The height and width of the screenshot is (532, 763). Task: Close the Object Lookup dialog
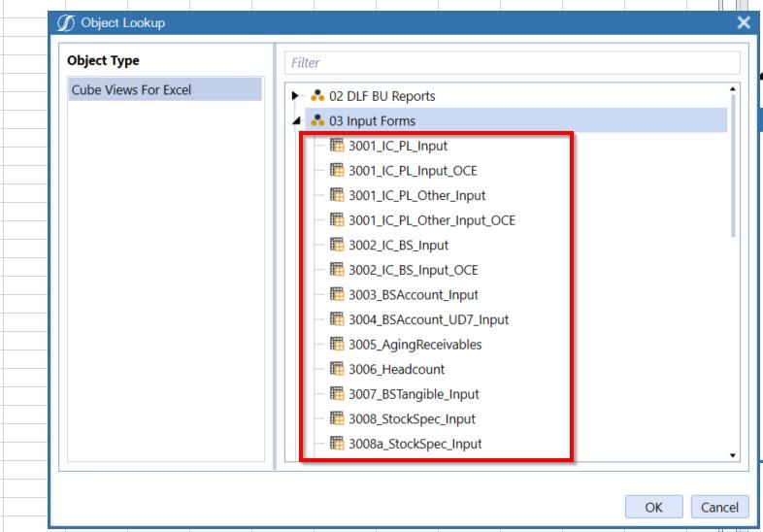click(744, 21)
